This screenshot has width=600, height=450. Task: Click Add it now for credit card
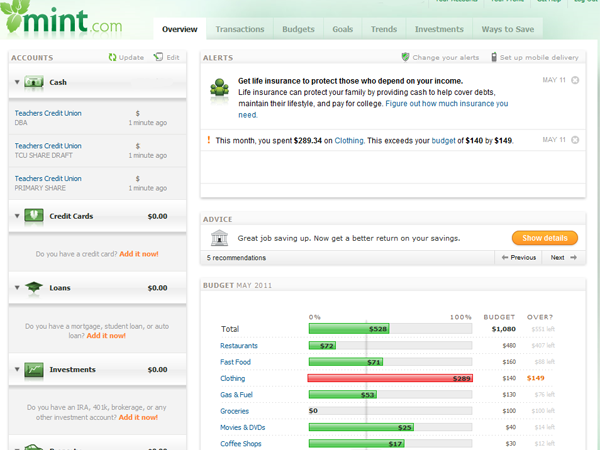tap(139, 254)
